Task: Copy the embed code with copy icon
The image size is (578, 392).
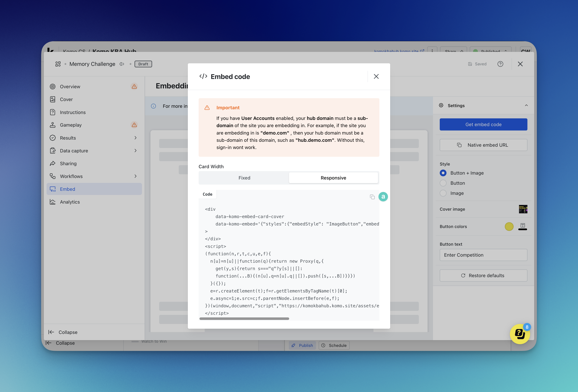Action: 372,197
